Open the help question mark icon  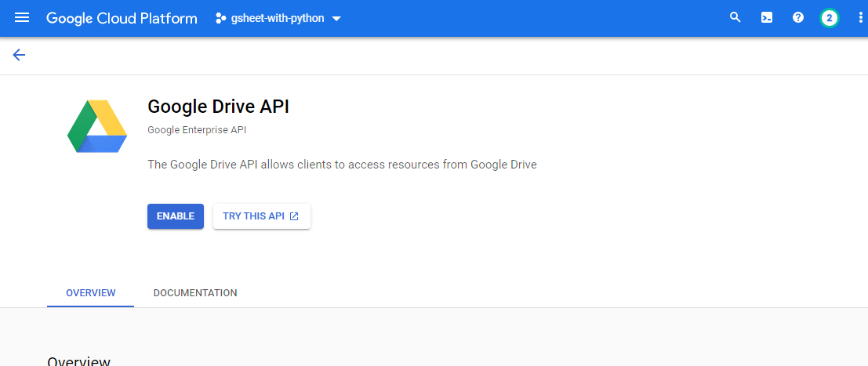797,18
